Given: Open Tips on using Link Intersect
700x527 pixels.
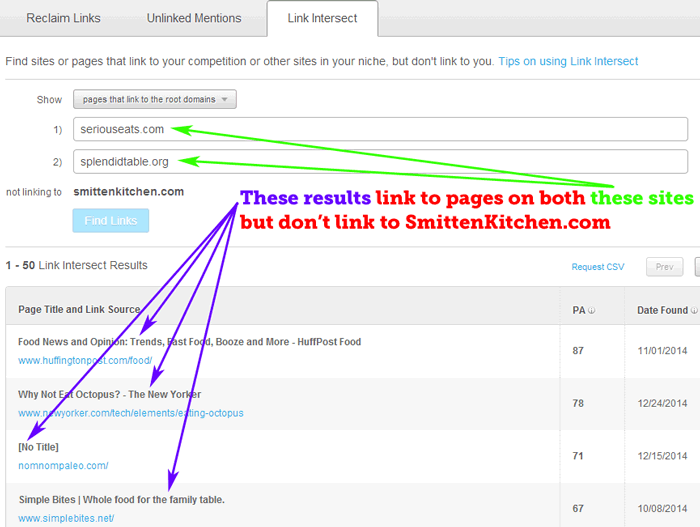Looking at the screenshot, I should point(568,61).
